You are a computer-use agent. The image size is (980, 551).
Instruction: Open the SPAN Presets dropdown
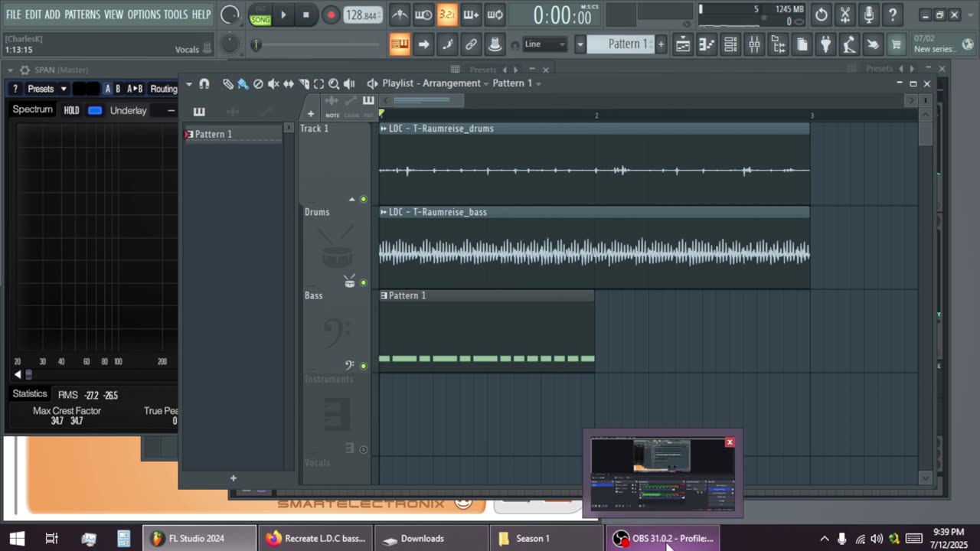(47, 89)
